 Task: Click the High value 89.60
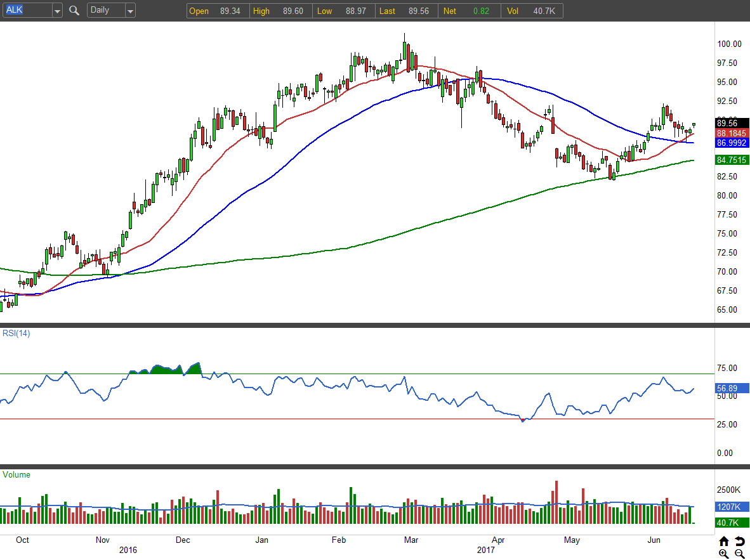click(293, 11)
